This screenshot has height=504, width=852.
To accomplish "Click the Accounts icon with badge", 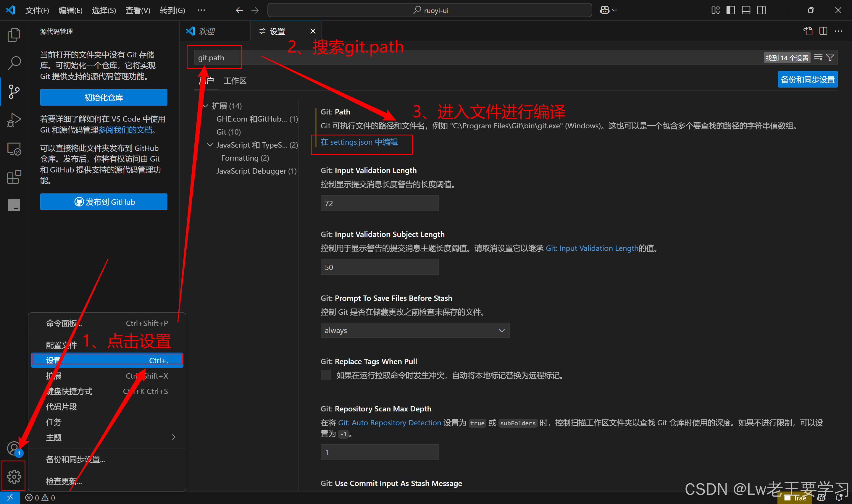I will pyautogui.click(x=14, y=448).
